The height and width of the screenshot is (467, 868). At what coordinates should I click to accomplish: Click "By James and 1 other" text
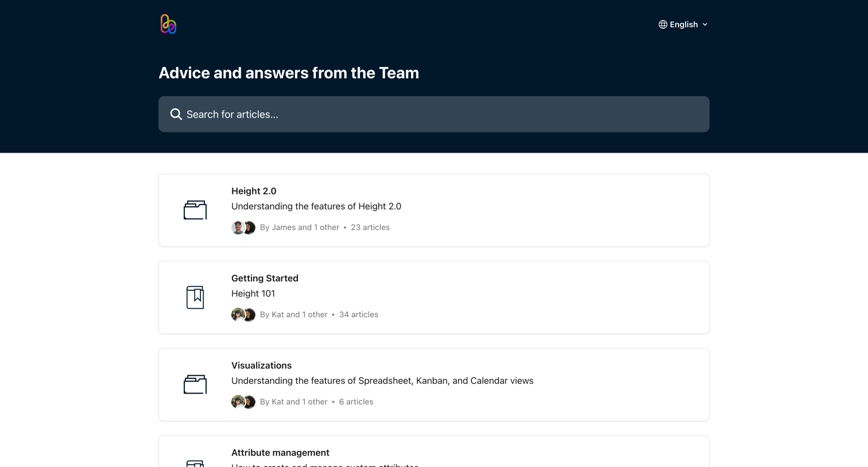[x=300, y=227]
